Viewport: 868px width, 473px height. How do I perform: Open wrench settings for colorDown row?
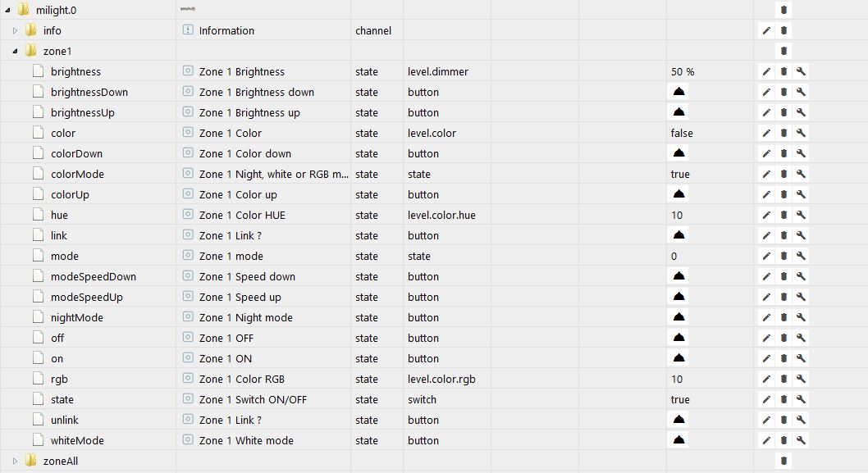801,153
